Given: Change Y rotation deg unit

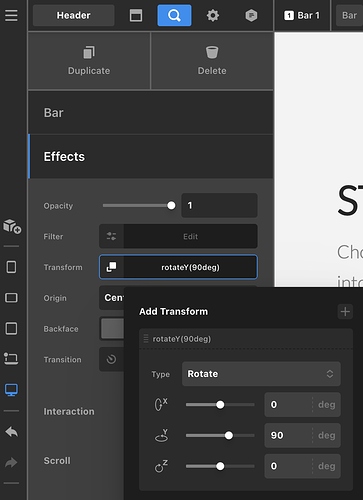Looking at the screenshot, I should tap(327, 435).
